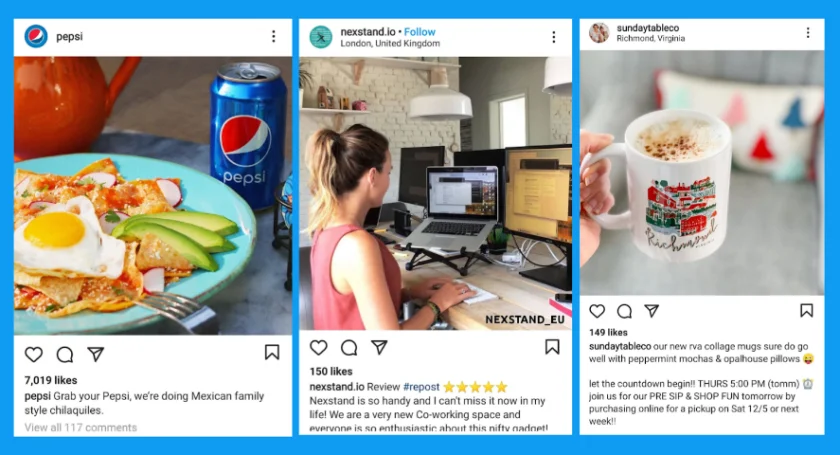
Task: Open comments on the pepsi post
Action: point(65,354)
